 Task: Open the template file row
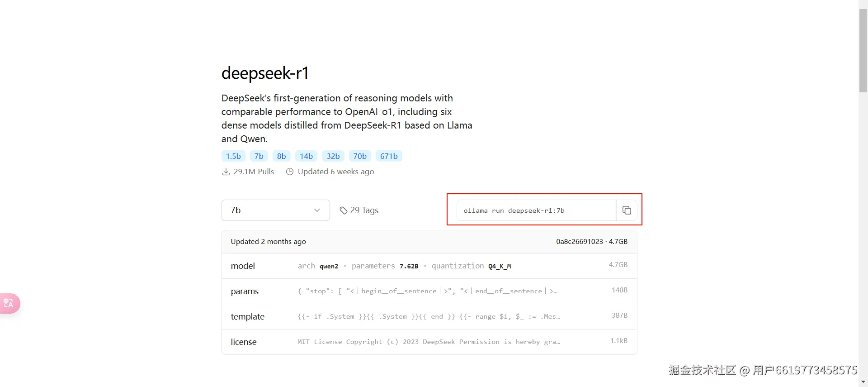coord(429,317)
